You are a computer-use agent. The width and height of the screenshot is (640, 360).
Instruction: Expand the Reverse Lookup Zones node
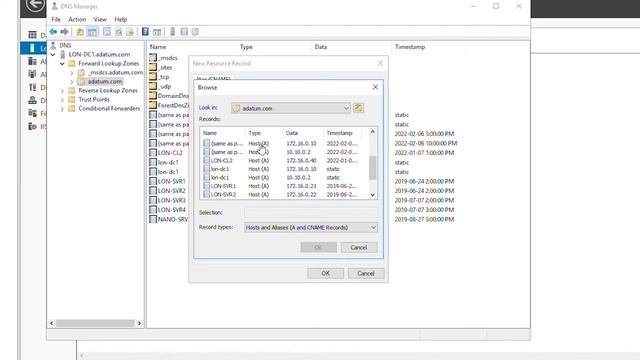[x=62, y=91]
